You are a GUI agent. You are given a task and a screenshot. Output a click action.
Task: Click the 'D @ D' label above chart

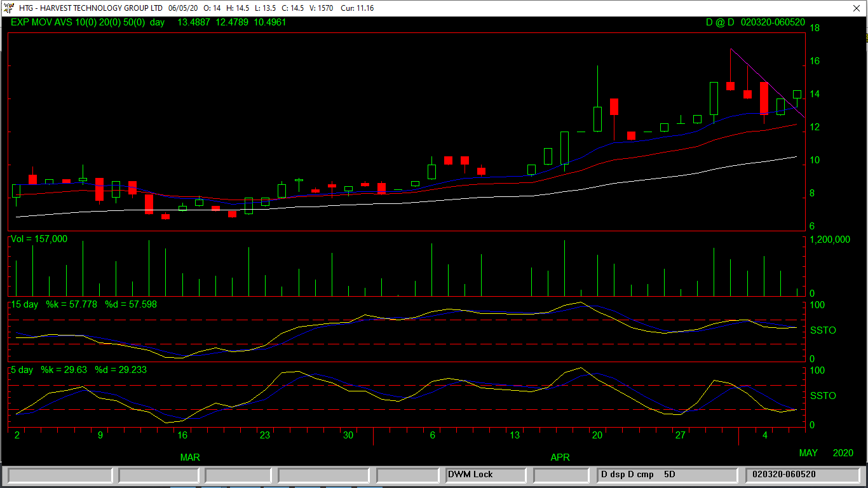click(x=720, y=22)
